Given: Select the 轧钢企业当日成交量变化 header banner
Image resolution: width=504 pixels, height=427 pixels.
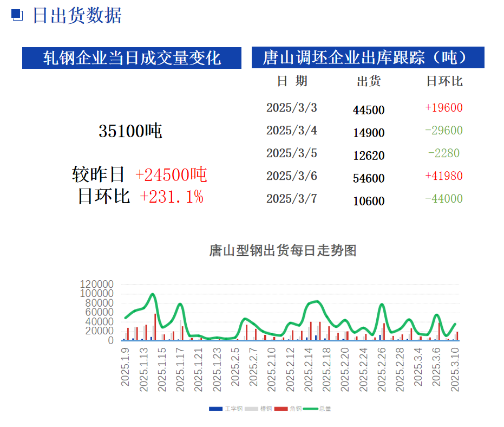Looking at the screenshot, I should 132,58.
